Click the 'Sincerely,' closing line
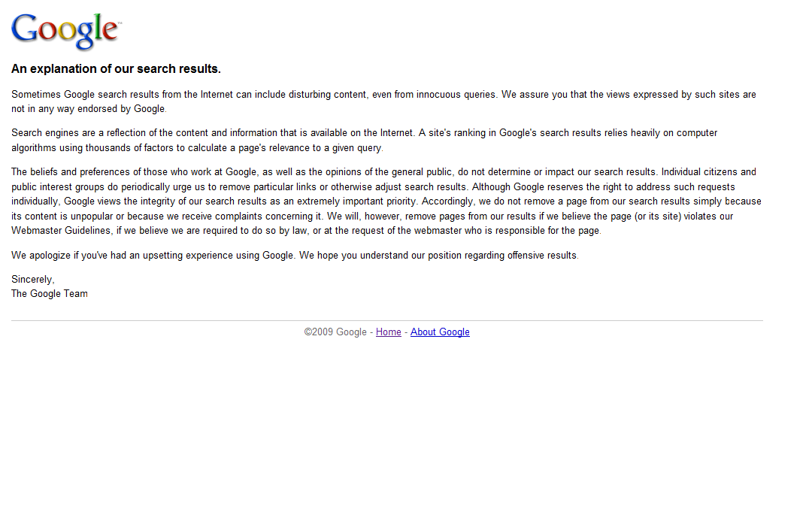The image size is (812, 527). (x=32, y=280)
